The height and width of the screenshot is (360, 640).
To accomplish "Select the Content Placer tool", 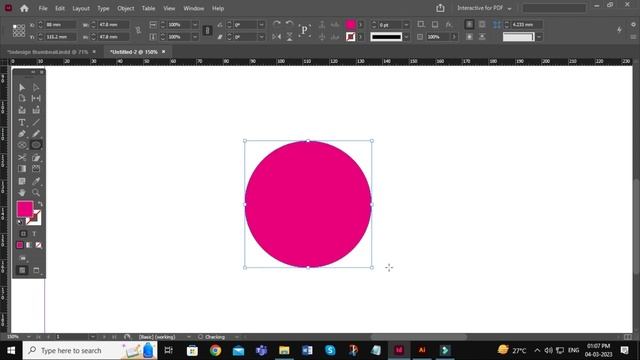I will pyautogui.click(x=36, y=110).
